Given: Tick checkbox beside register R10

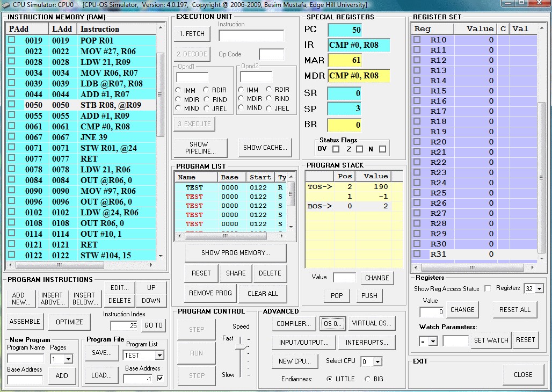Looking at the screenshot, I should pyautogui.click(x=417, y=39).
